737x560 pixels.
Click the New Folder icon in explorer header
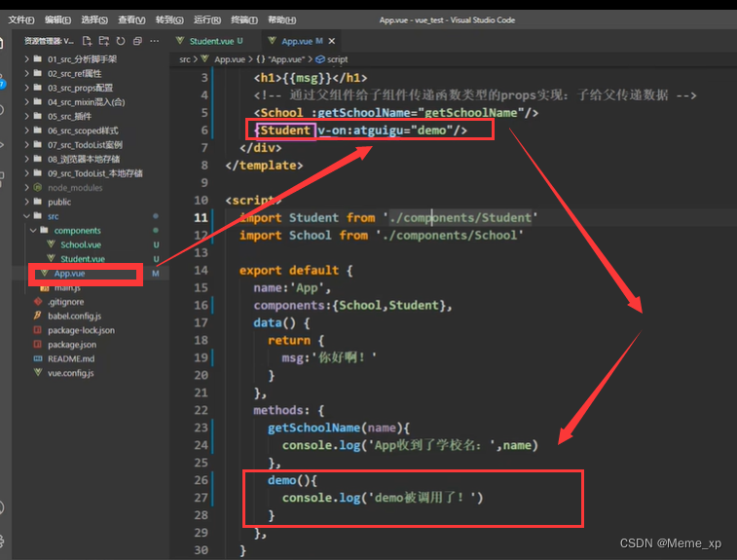click(104, 41)
